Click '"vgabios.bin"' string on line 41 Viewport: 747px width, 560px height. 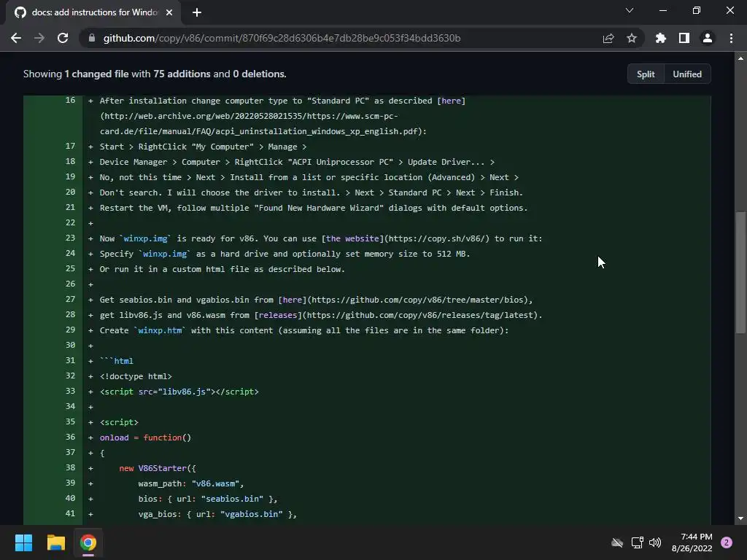pos(251,514)
